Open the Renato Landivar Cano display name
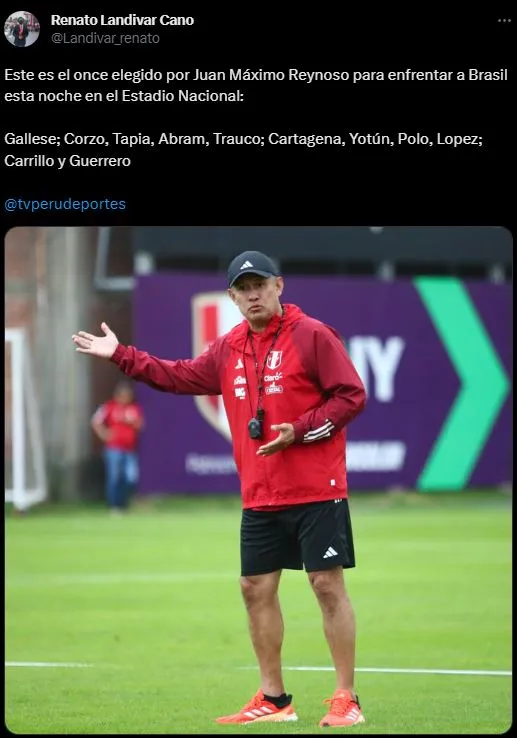This screenshot has height=738, width=517. [x=122, y=20]
